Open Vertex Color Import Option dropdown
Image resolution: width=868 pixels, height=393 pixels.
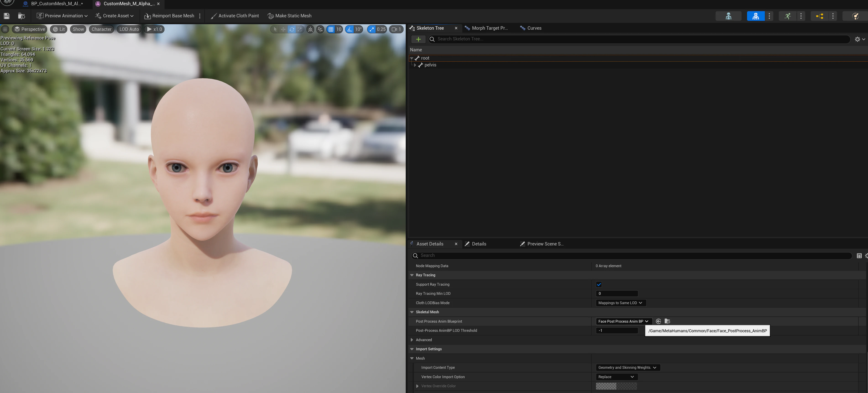click(x=617, y=377)
